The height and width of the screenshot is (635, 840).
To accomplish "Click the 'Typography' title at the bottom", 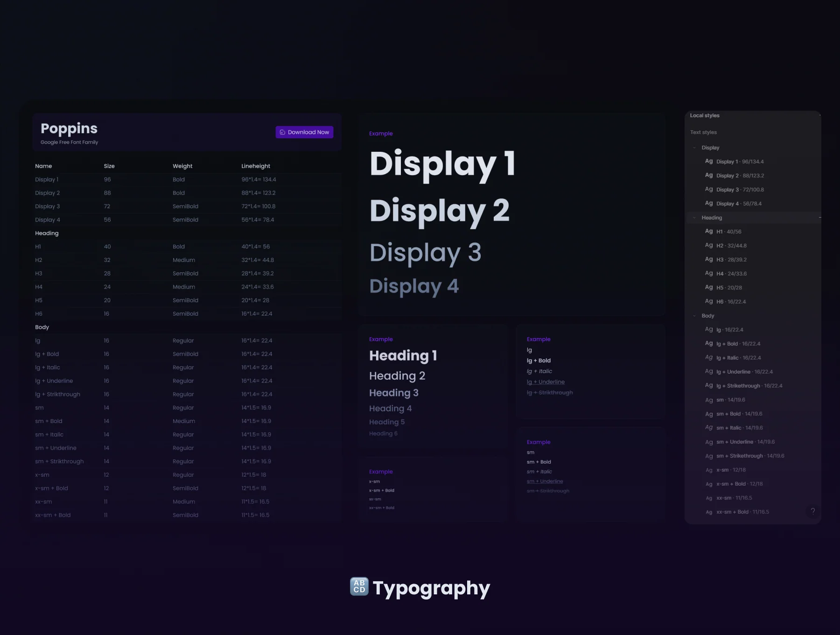I will 431,589.
